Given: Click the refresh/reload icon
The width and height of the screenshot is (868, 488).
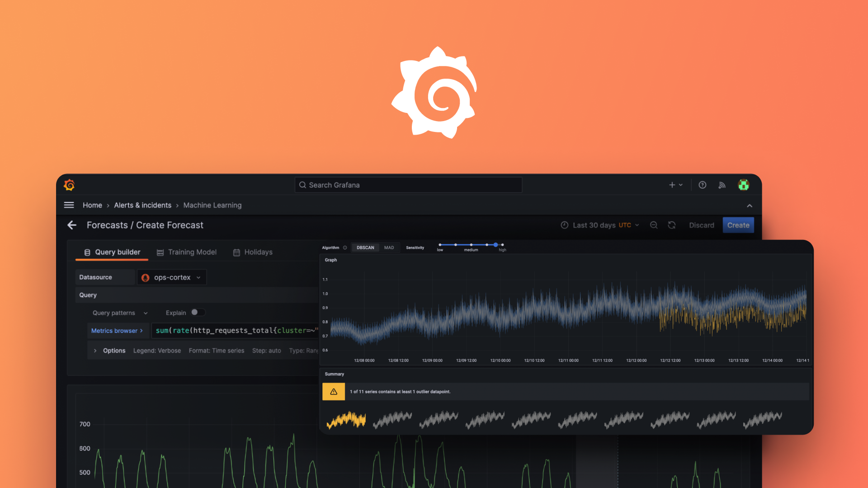Looking at the screenshot, I should pyautogui.click(x=671, y=225).
